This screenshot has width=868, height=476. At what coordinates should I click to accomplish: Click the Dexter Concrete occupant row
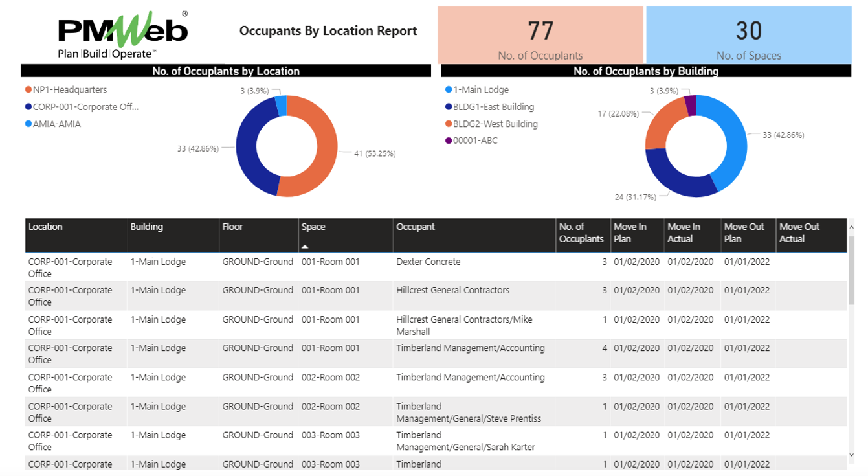point(428,262)
